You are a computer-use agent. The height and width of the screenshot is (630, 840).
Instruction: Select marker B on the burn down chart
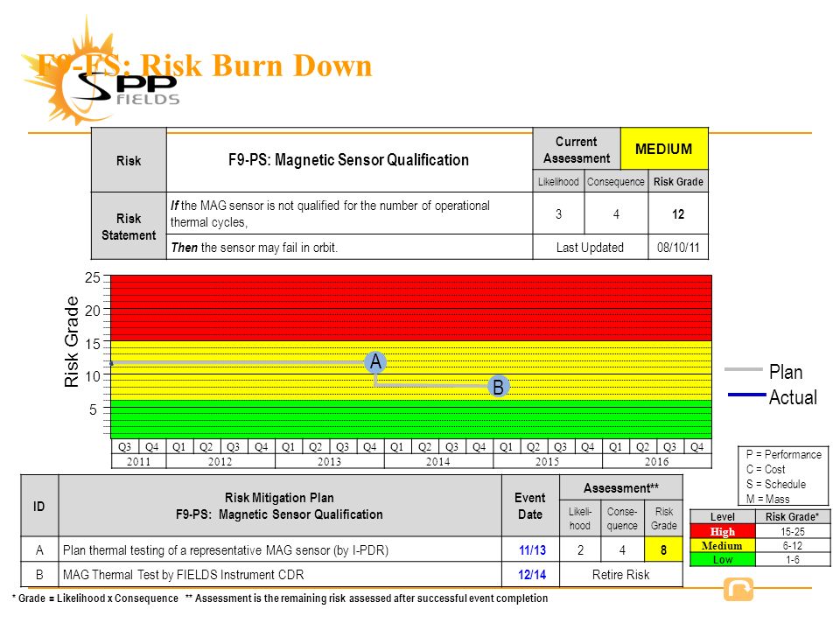coord(498,386)
